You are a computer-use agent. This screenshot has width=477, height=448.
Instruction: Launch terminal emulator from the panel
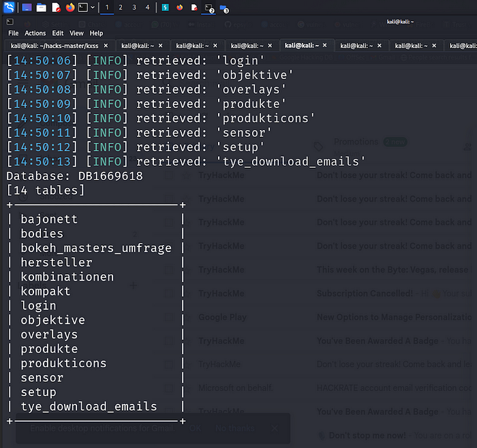[x=82, y=7]
